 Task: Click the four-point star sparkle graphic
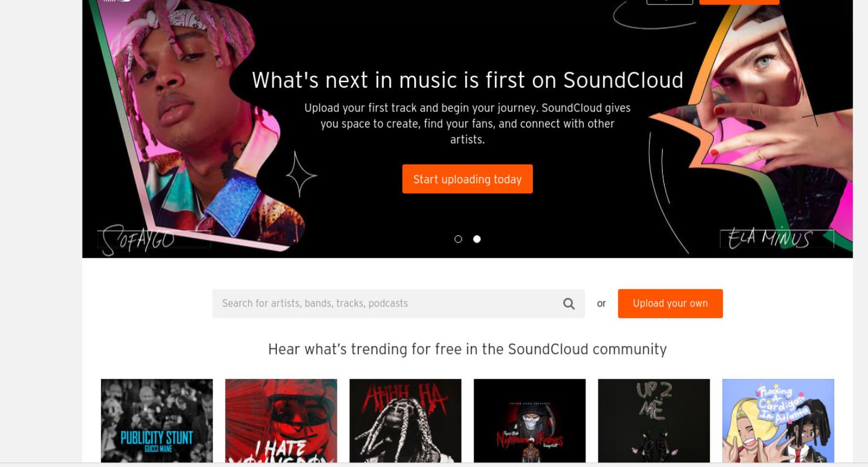coord(301,174)
